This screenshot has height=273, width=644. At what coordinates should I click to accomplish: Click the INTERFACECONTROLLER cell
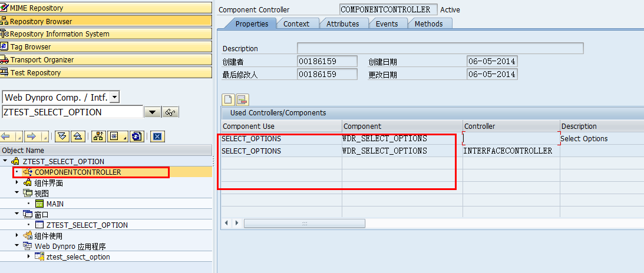(511, 151)
